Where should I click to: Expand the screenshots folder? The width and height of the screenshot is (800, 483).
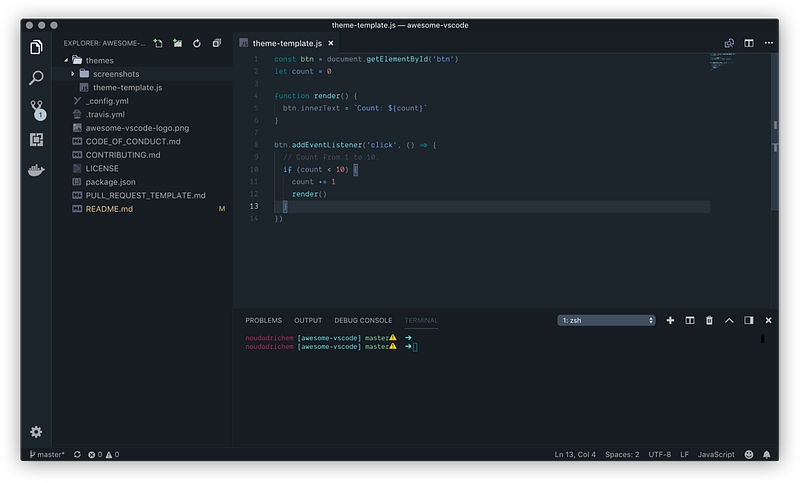[115, 74]
